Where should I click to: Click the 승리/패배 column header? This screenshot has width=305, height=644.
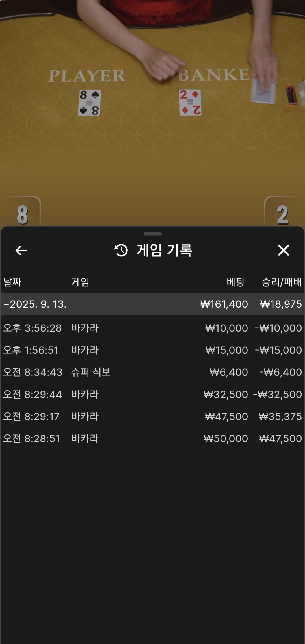tap(282, 282)
